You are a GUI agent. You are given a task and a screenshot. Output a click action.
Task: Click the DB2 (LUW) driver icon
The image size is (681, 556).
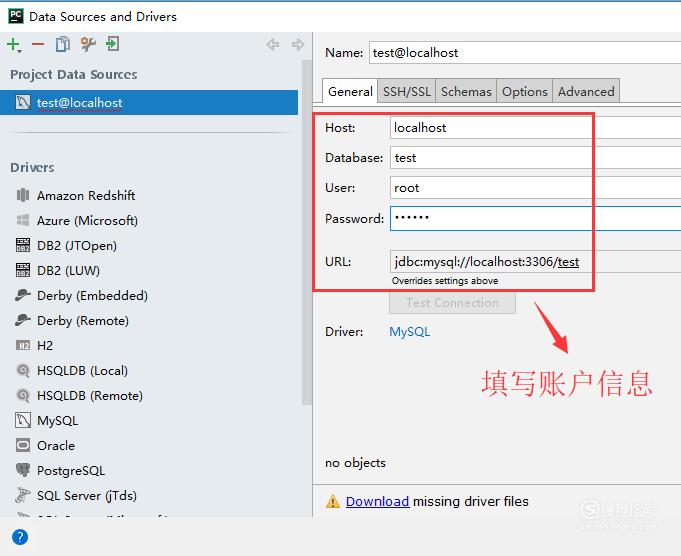pyautogui.click(x=23, y=270)
